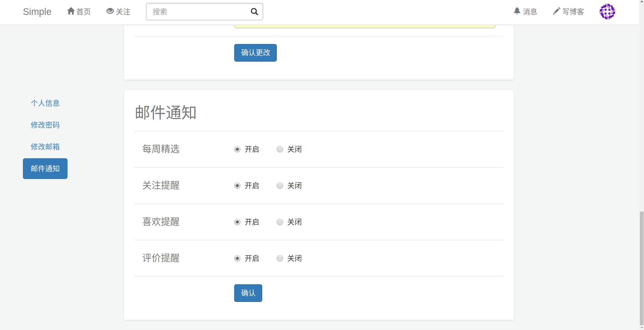Turn off 每周精选 with 关闭
Image resolution: width=644 pixels, height=330 pixels.
click(x=280, y=149)
